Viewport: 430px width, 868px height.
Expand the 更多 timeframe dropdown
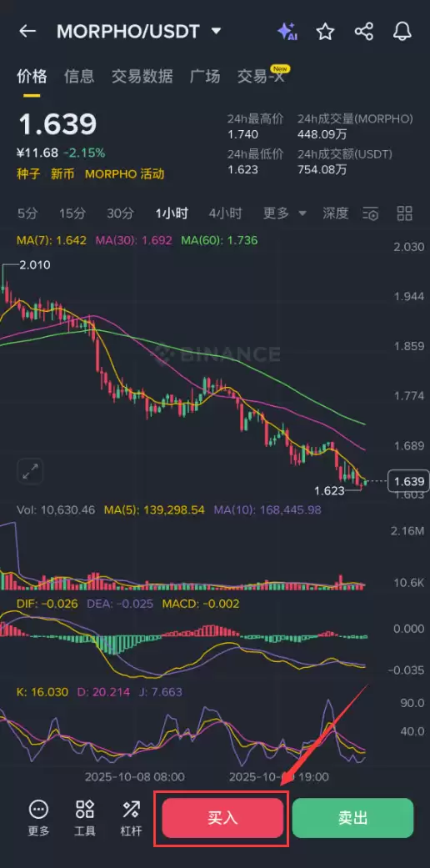tap(284, 213)
